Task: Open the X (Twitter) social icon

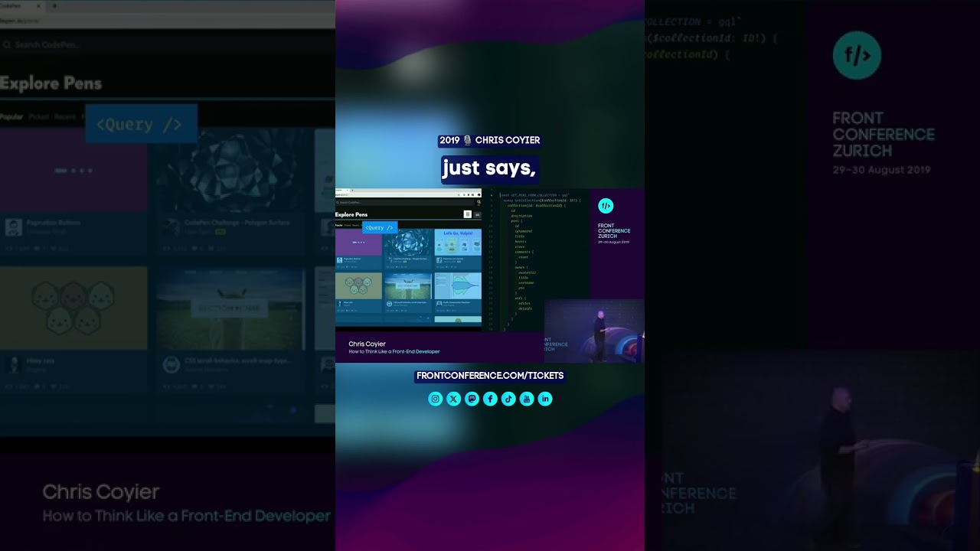Action: pos(454,399)
